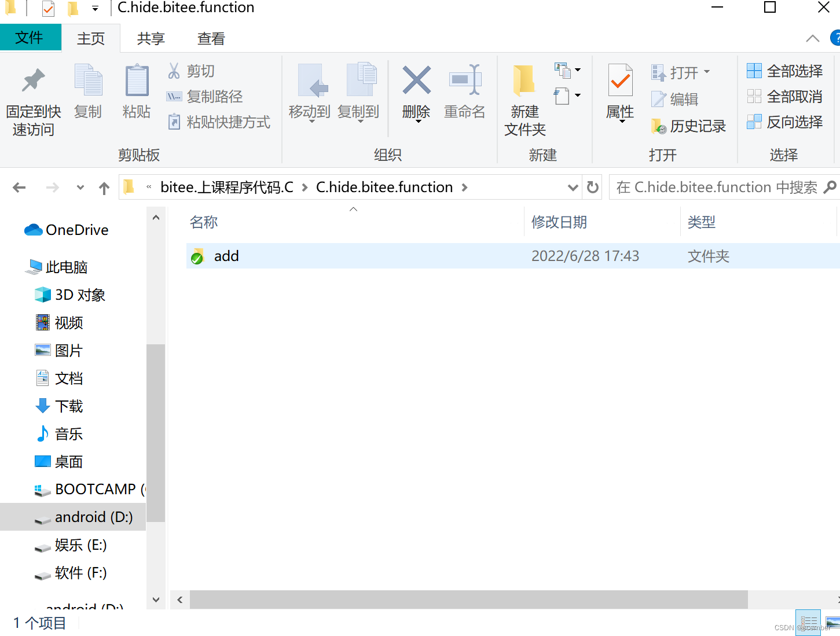Open the 娱乐 (E:) drive
This screenshot has height=636, width=840.
[71, 545]
